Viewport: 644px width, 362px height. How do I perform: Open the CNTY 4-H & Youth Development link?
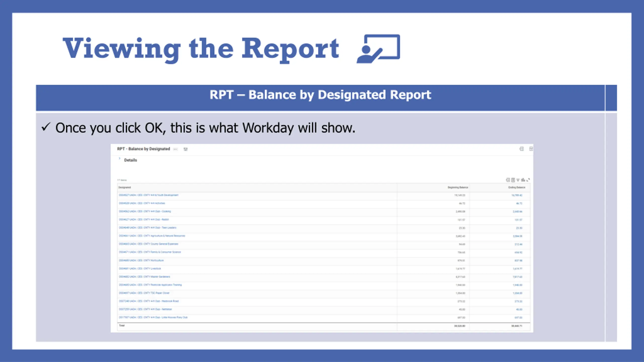[149, 195]
